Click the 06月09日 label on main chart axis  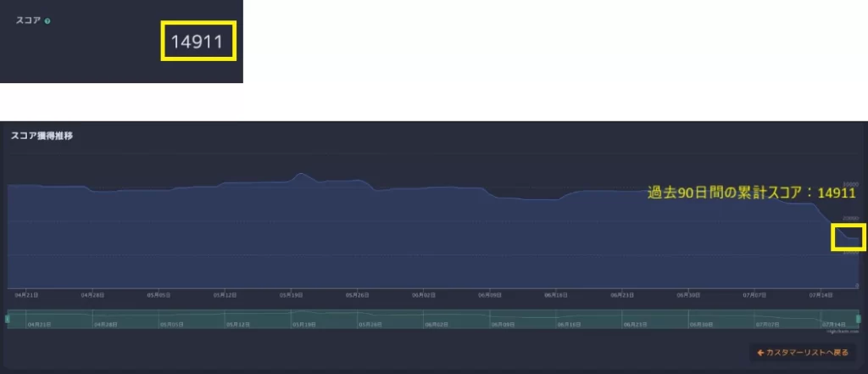pos(491,295)
